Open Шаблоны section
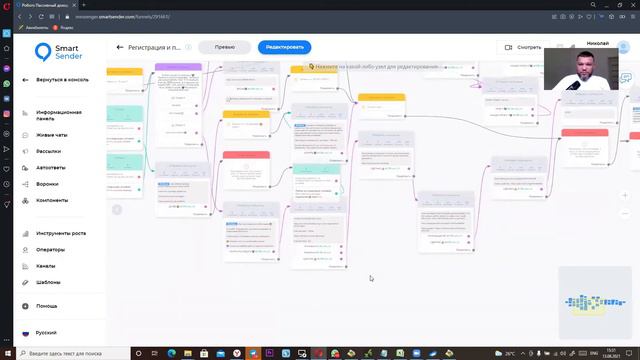Screen dimensions: 640x360 [48, 282]
